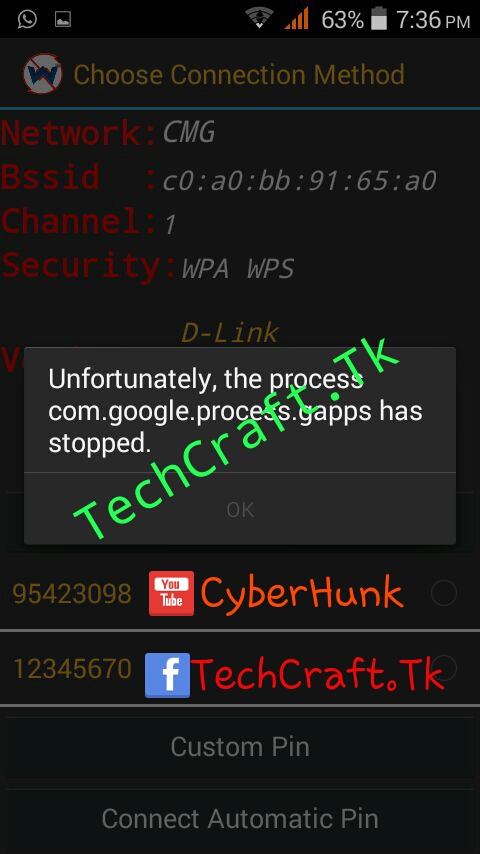
Task: Select radio button for pin 12345670
Action: pyautogui.click(x=445, y=668)
